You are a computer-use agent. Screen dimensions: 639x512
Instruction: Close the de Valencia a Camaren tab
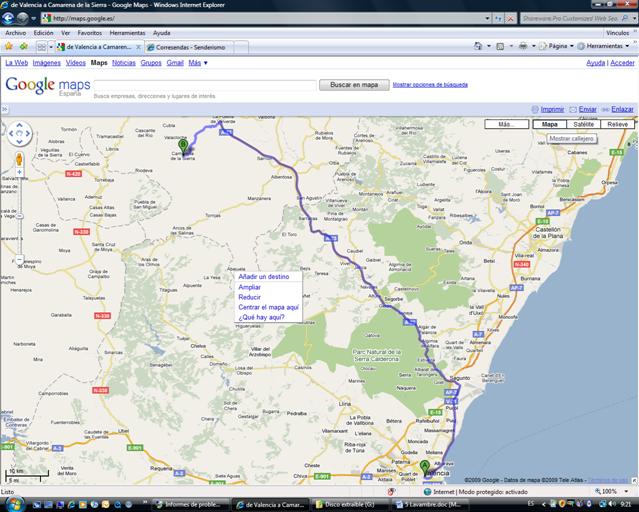[138, 47]
